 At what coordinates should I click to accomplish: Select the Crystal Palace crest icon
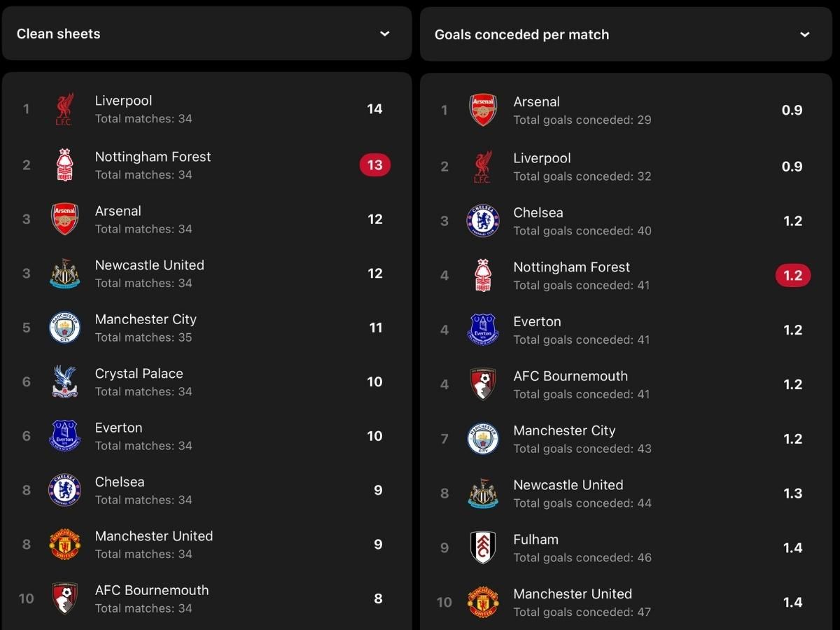[64, 381]
